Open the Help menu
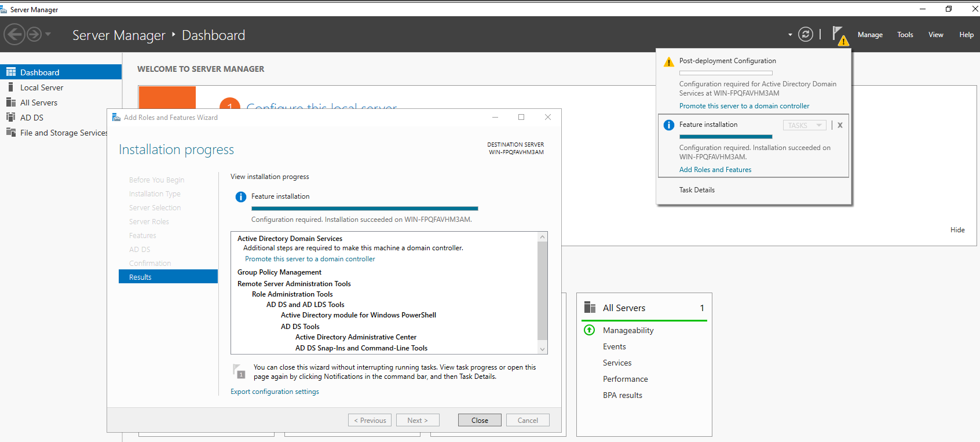980x442 pixels. [x=966, y=35]
